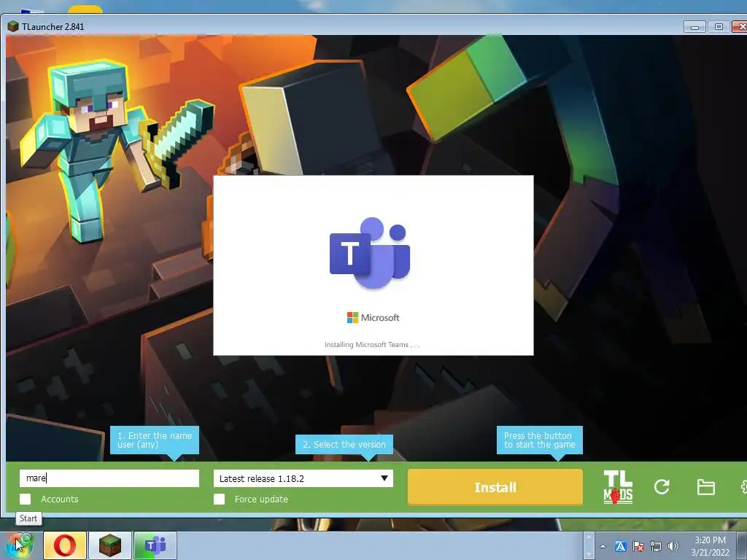The height and width of the screenshot is (560, 747).
Task: Click the Microsoft Teams logo in installer
Action: [370, 253]
